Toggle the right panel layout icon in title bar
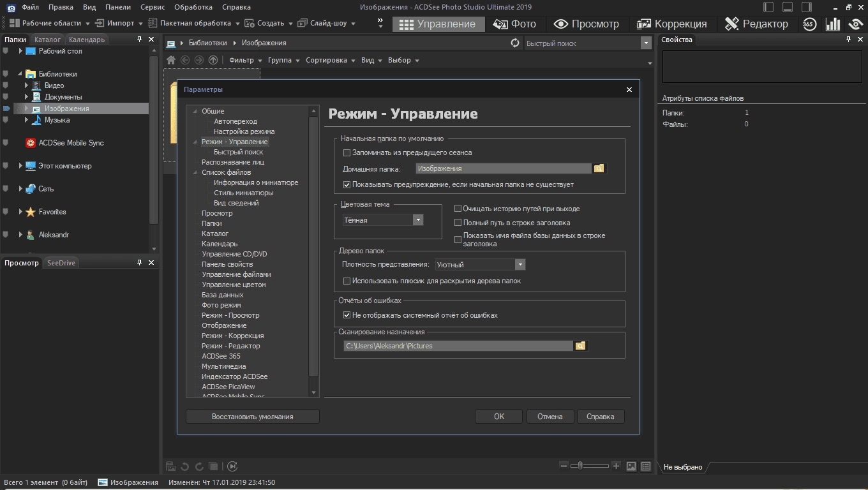The image size is (868, 490). tap(807, 7)
